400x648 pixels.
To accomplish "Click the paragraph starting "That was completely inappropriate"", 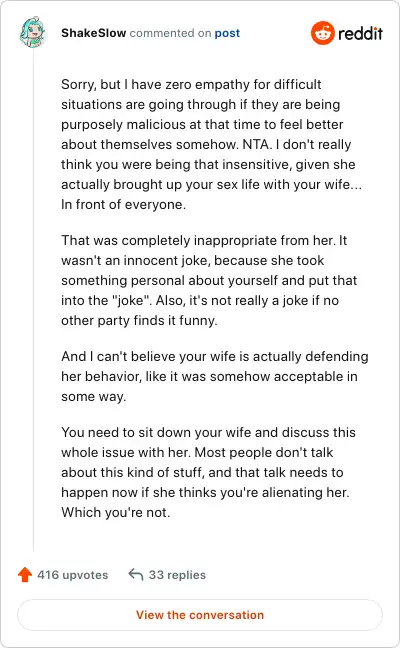I will [x=209, y=280].
